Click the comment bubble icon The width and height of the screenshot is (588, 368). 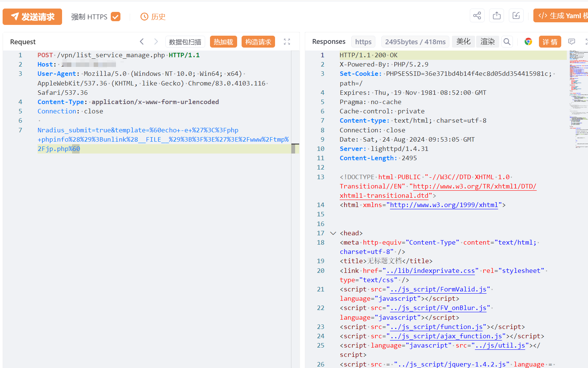click(572, 42)
